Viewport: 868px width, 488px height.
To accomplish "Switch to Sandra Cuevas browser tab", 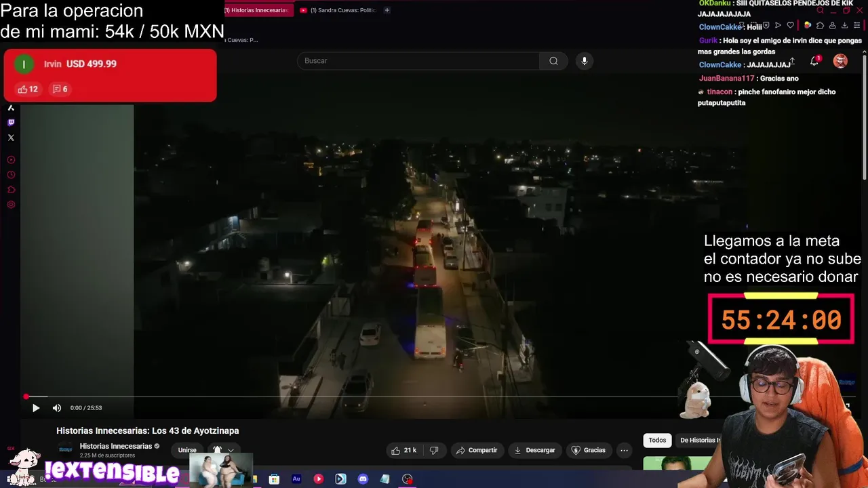I will tap(338, 10).
